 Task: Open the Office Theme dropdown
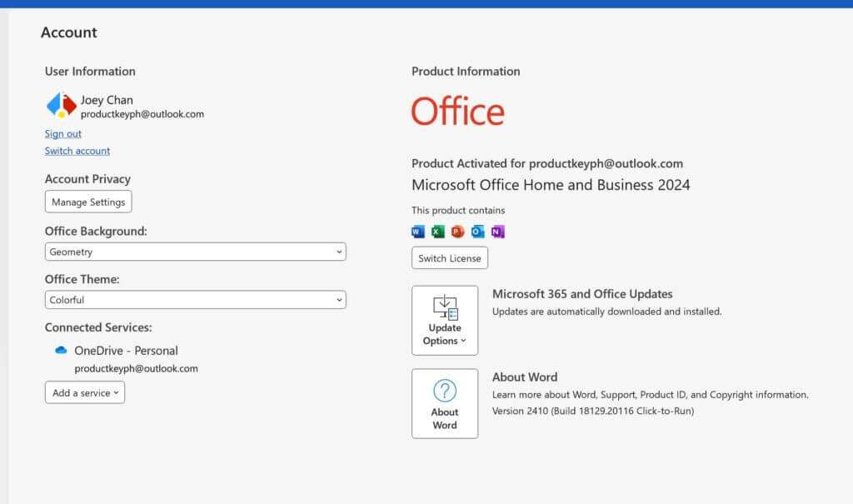click(x=195, y=299)
